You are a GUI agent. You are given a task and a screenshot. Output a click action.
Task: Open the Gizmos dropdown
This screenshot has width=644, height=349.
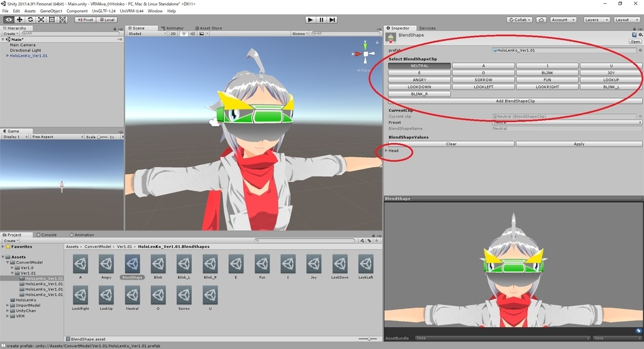click(299, 34)
